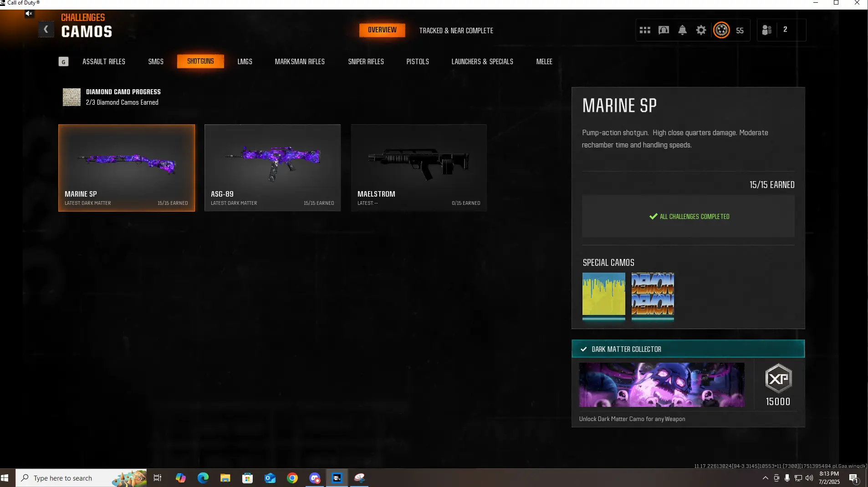Open Microsoft Edge from the taskbar
The height and width of the screenshot is (487, 868).
click(x=203, y=478)
